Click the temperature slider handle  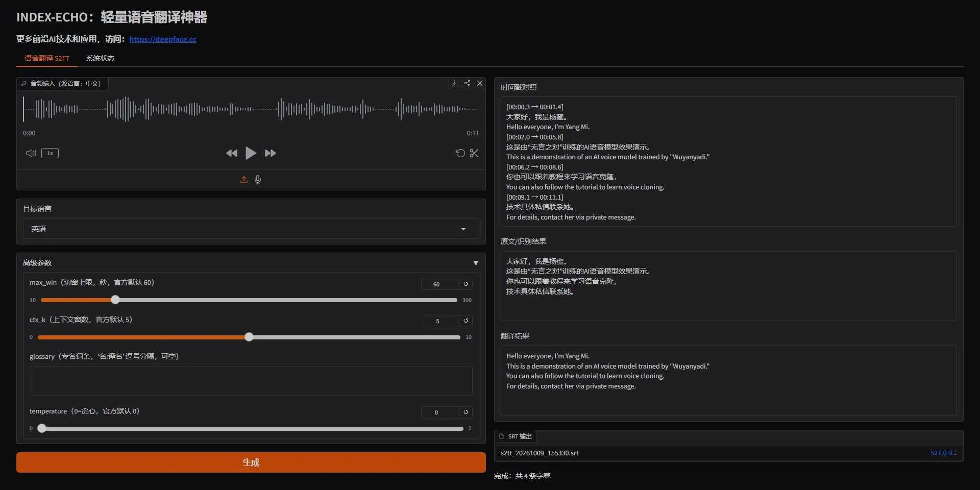(x=42, y=428)
